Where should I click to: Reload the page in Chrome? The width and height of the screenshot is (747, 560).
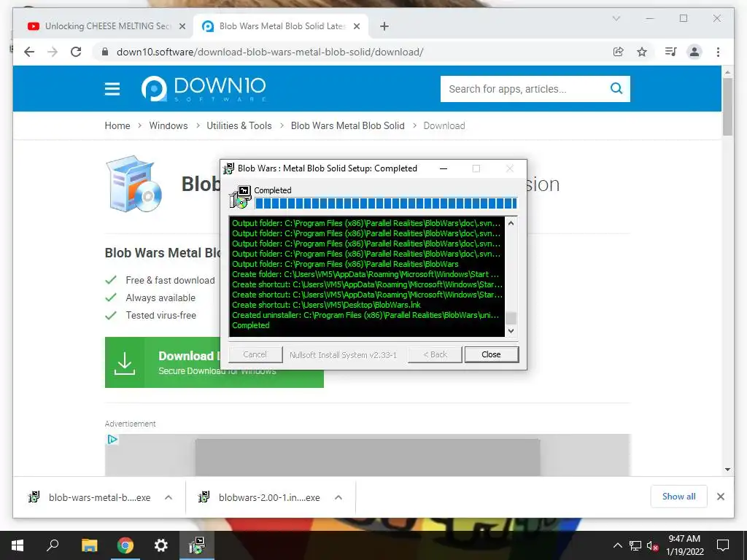[x=76, y=52]
